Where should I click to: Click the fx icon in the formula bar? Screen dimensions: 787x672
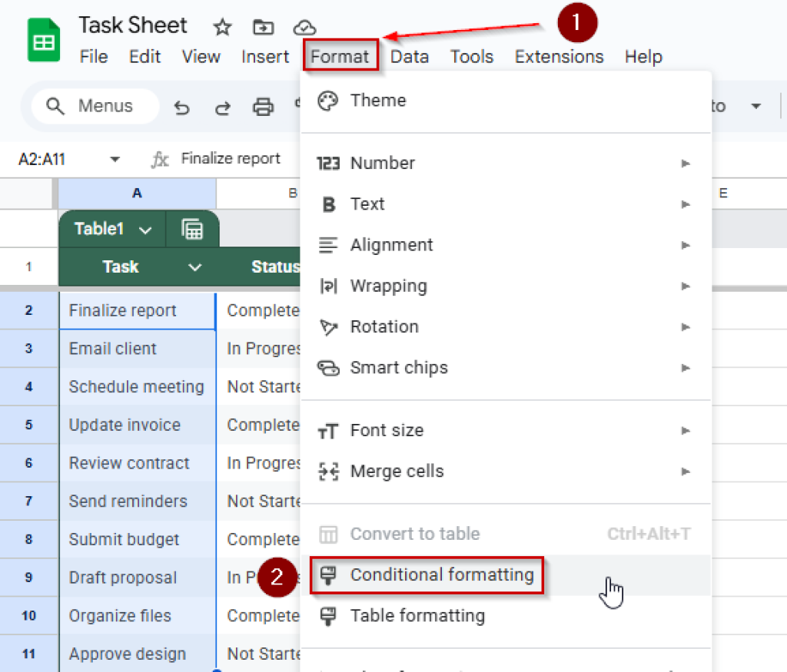(x=159, y=159)
